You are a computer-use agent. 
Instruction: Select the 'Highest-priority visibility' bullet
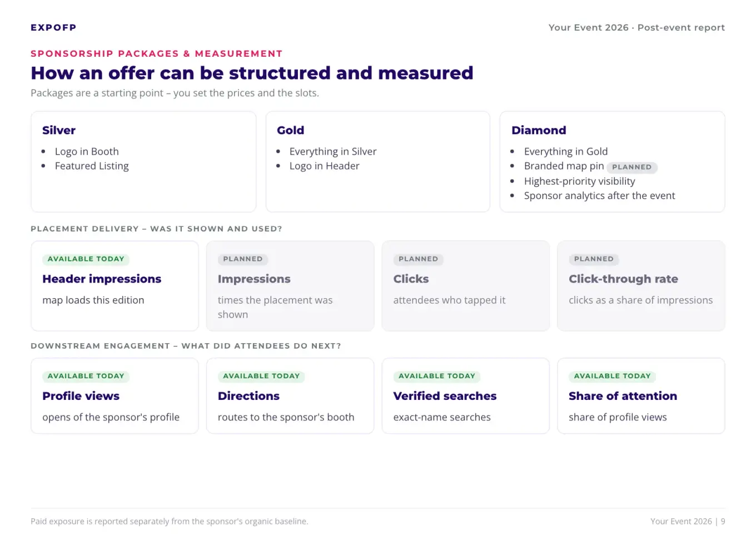click(x=580, y=181)
